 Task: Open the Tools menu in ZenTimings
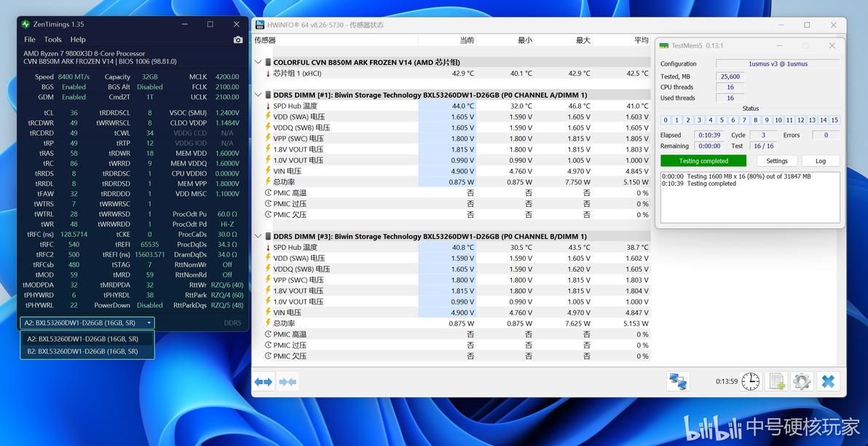pos(53,40)
